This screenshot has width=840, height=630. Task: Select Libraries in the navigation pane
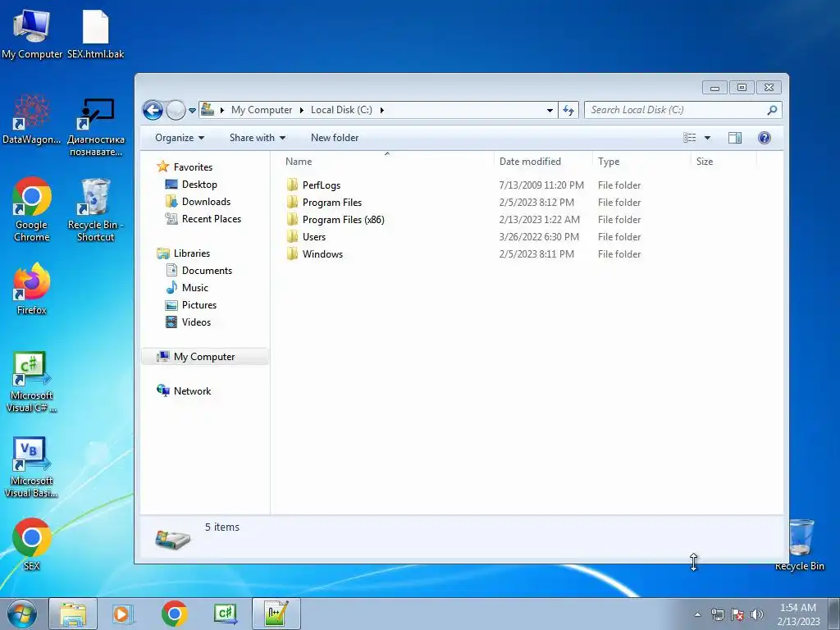tap(191, 253)
